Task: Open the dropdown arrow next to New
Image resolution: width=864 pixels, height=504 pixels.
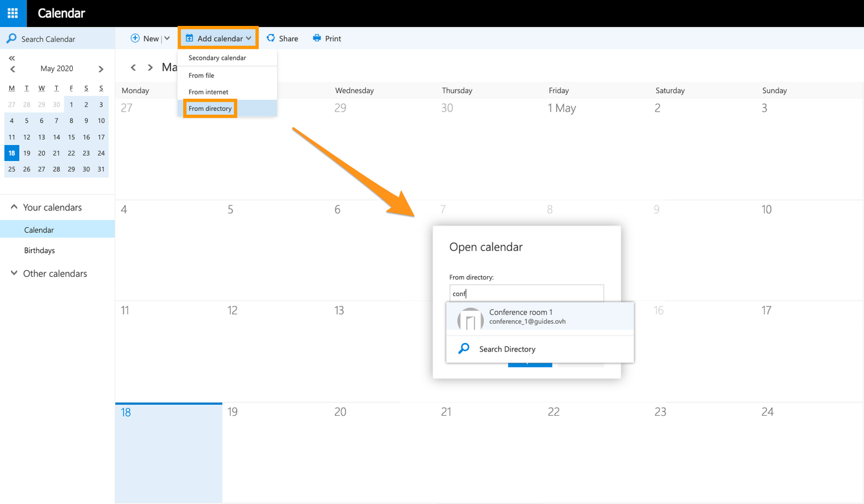Action: 167,38
